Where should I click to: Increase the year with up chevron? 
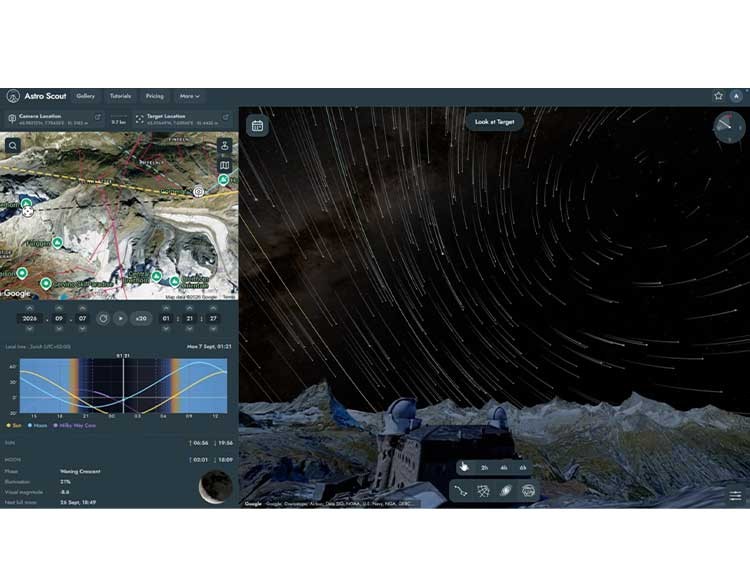[30, 308]
